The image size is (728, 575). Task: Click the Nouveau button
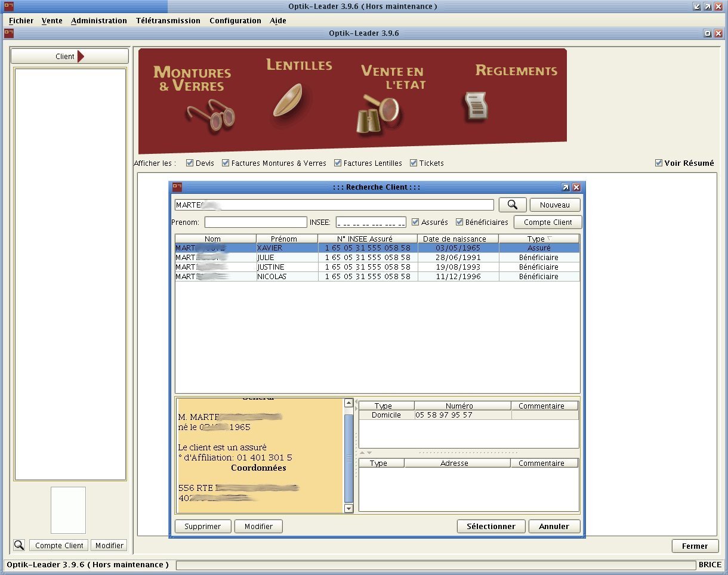pos(555,205)
